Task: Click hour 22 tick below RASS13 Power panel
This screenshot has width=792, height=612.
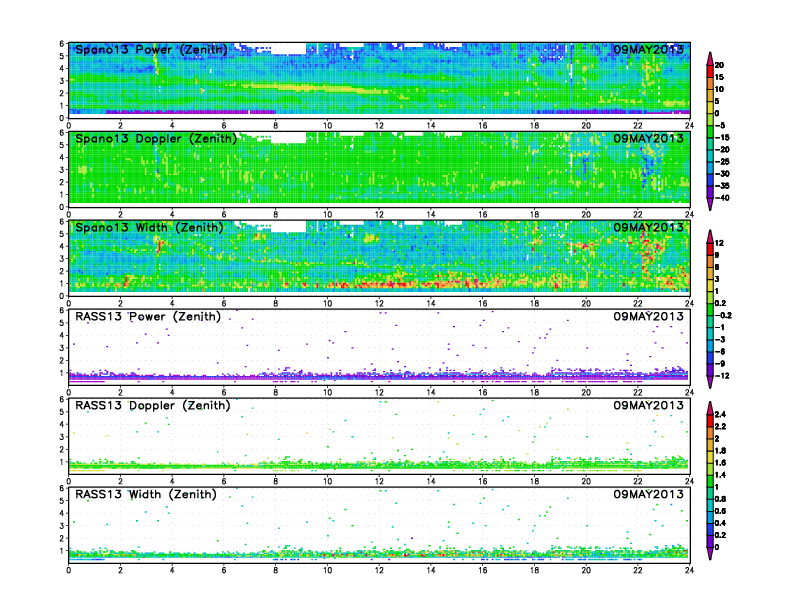Action: tap(638, 392)
